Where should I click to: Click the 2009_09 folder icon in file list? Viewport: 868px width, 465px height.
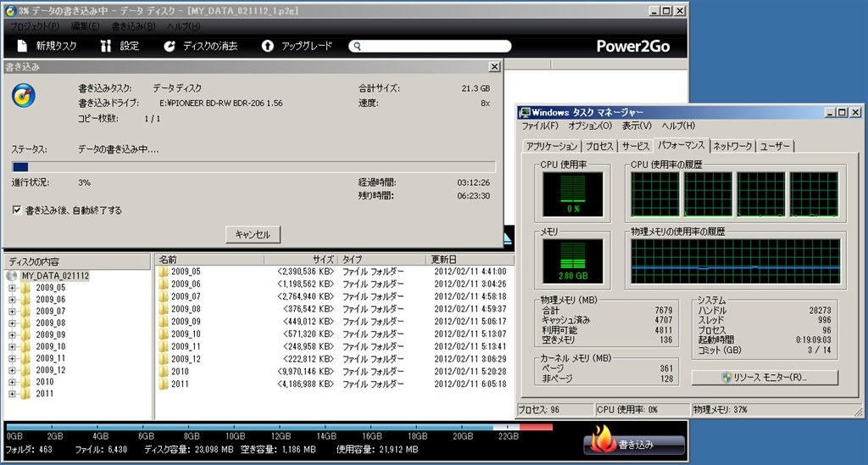(164, 322)
